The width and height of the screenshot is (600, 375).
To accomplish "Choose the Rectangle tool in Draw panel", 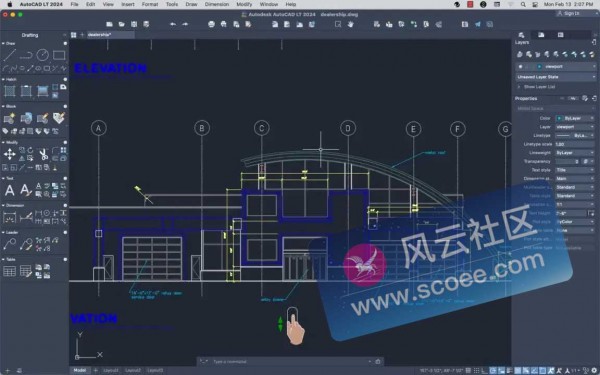I will [x=59, y=55].
